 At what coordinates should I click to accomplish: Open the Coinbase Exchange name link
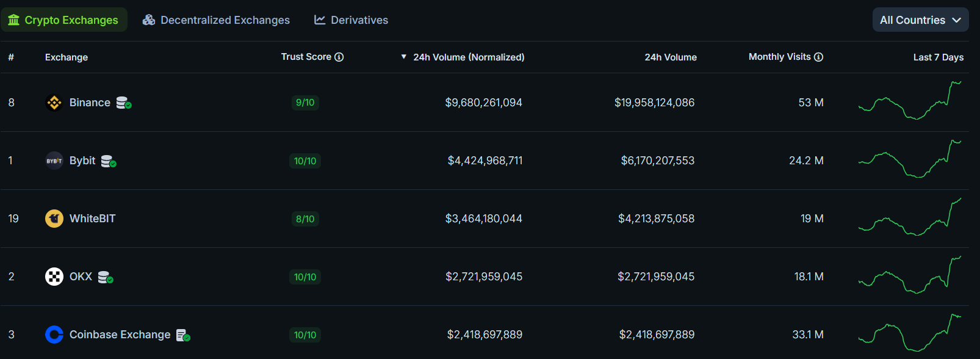click(x=120, y=335)
